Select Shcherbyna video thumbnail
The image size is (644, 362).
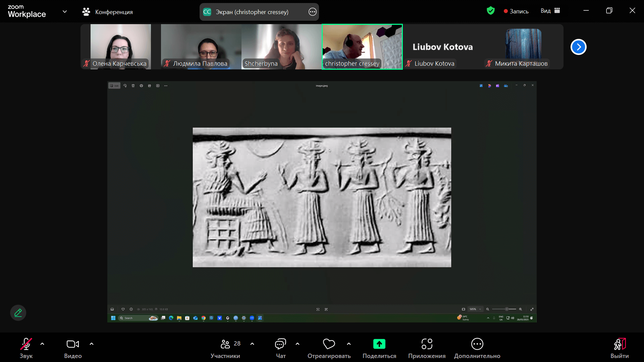(x=282, y=47)
